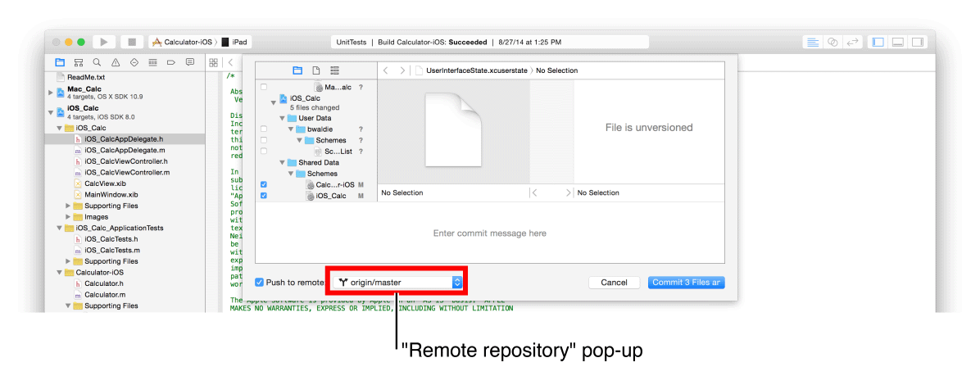The image size is (980, 376).
Task: Open the Test navigator diamond tab
Action: 134,62
